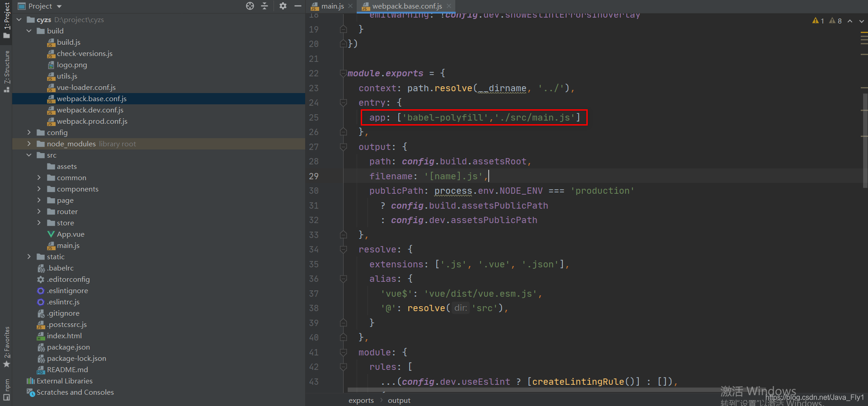Fold the entry block at line 24

343,103
